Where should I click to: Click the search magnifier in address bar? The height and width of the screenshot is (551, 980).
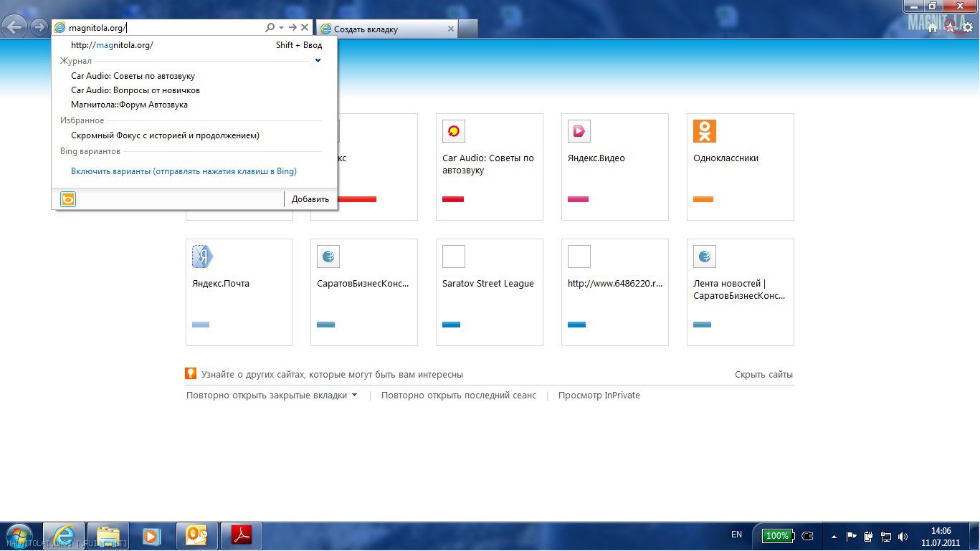click(x=270, y=27)
